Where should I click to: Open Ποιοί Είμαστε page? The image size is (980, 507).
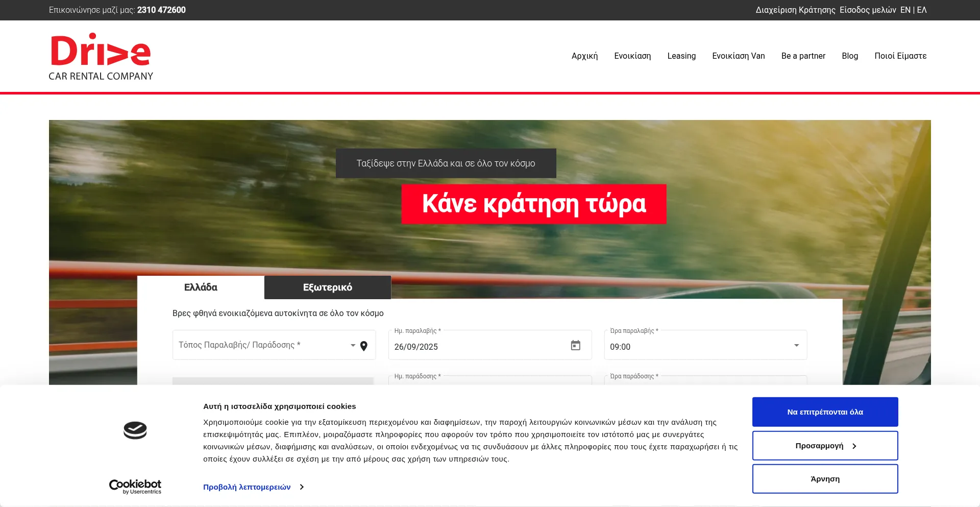click(x=900, y=56)
